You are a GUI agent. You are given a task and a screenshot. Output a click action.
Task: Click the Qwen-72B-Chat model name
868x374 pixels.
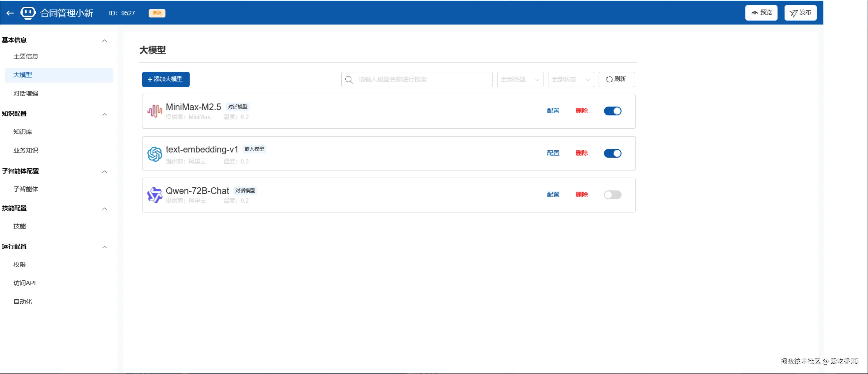click(197, 191)
